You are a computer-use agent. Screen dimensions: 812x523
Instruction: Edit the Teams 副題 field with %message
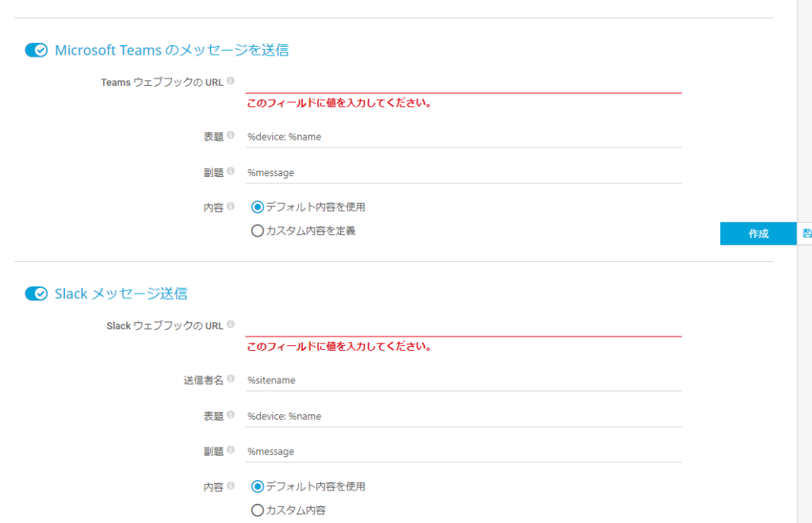point(463,172)
